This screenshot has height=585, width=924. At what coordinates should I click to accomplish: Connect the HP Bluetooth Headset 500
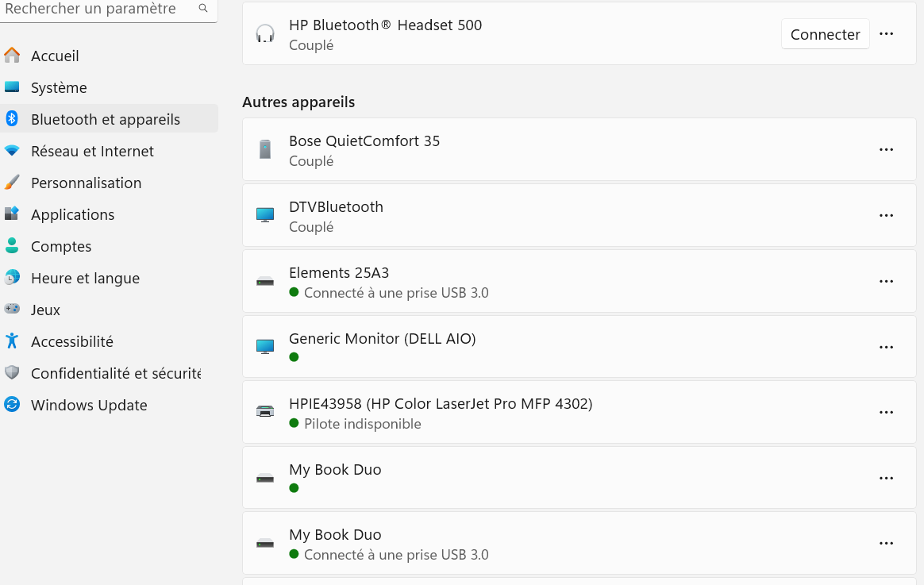point(825,34)
